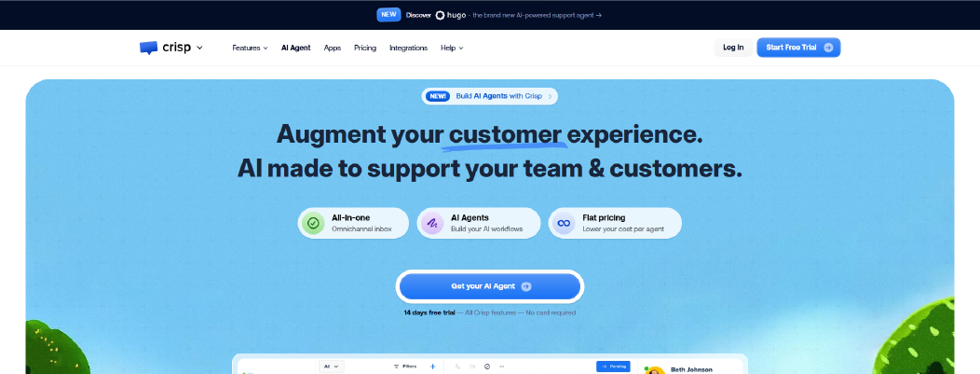Click the phone call icon in preview

457,367
